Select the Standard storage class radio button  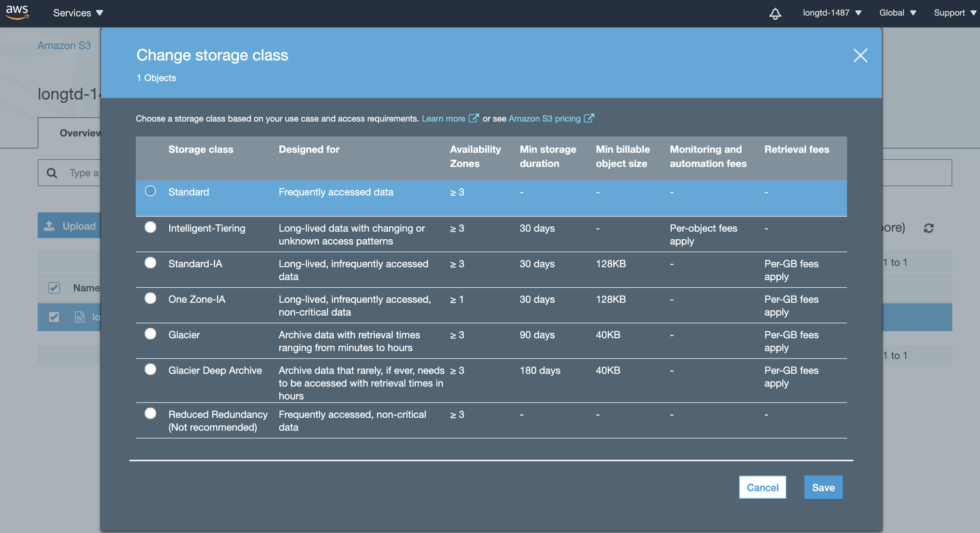click(150, 191)
